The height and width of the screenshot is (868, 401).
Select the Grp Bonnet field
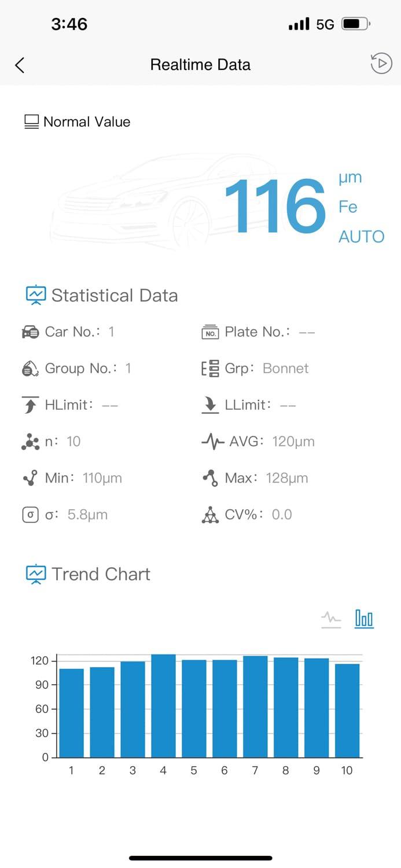point(255,369)
